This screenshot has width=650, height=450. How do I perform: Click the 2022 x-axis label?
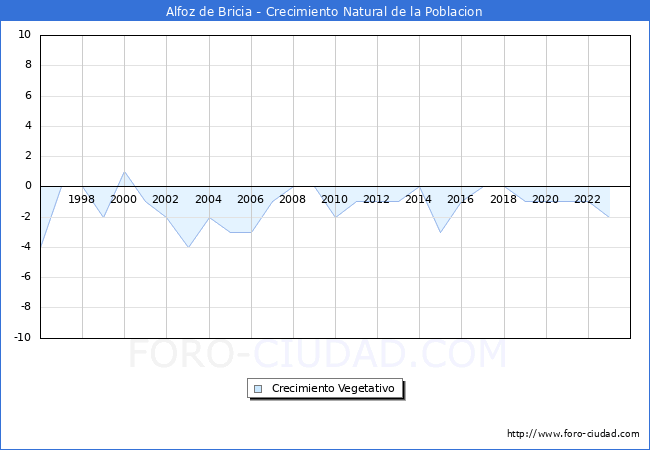click(x=587, y=199)
